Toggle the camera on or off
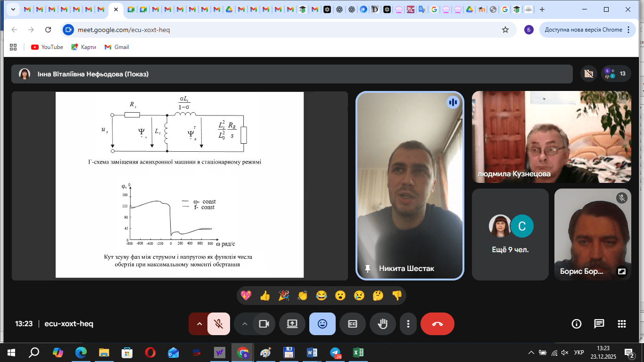644x362 pixels. pyautogui.click(x=264, y=324)
